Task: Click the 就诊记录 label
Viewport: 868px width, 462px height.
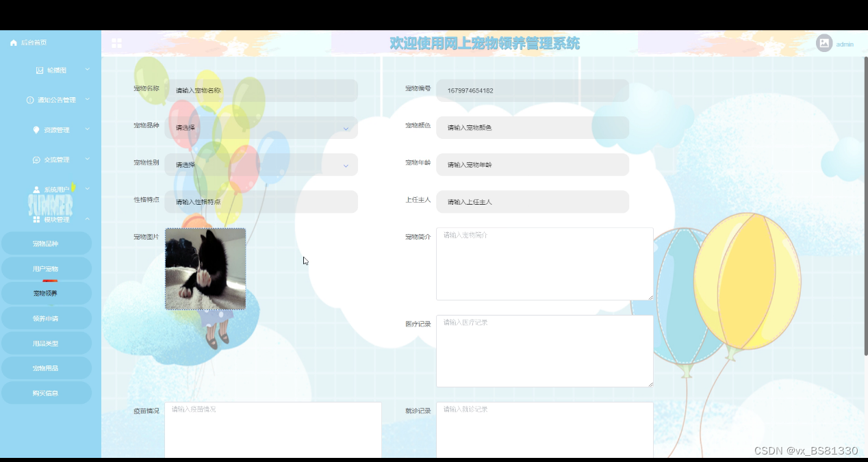Action: (x=418, y=411)
